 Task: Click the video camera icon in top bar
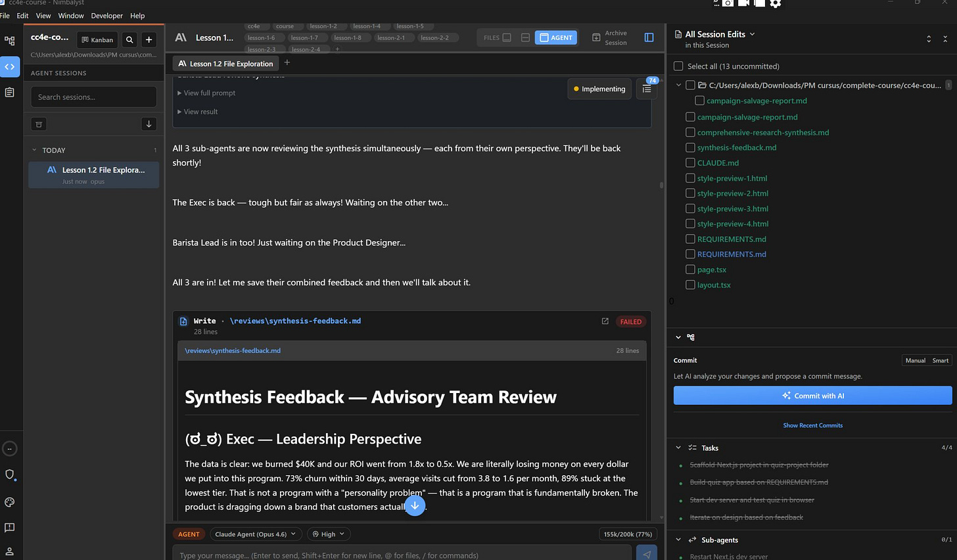pyautogui.click(x=743, y=3)
